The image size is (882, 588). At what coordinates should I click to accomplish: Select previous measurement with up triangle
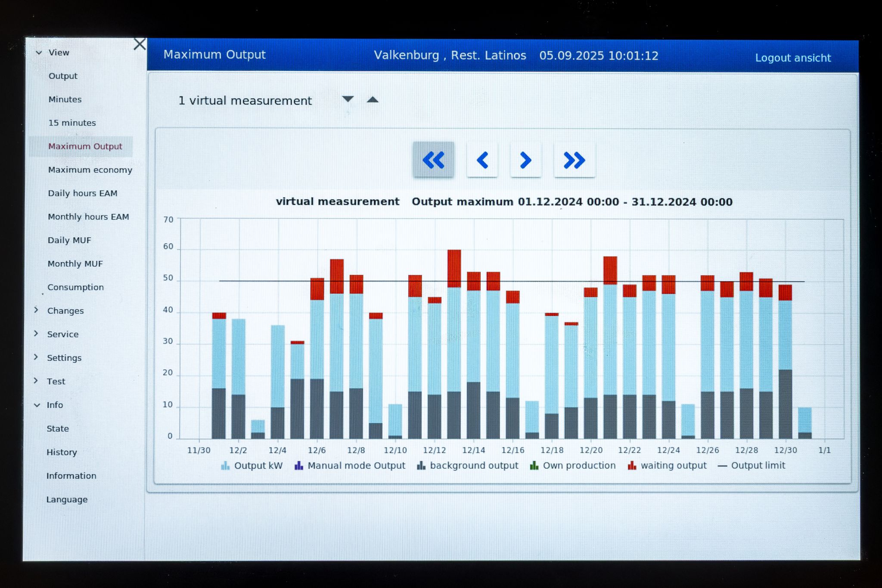point(373,99)
